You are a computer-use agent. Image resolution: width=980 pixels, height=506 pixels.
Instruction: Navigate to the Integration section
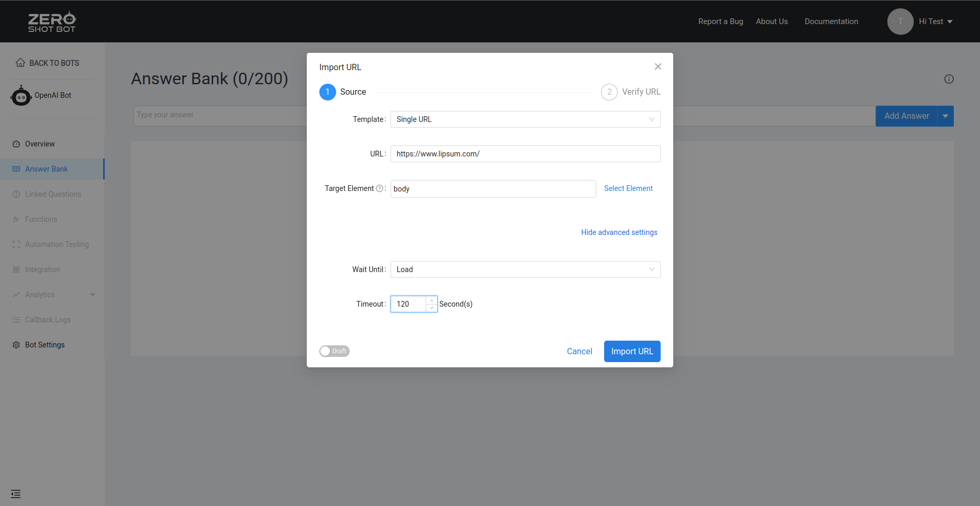click(42, 269)
